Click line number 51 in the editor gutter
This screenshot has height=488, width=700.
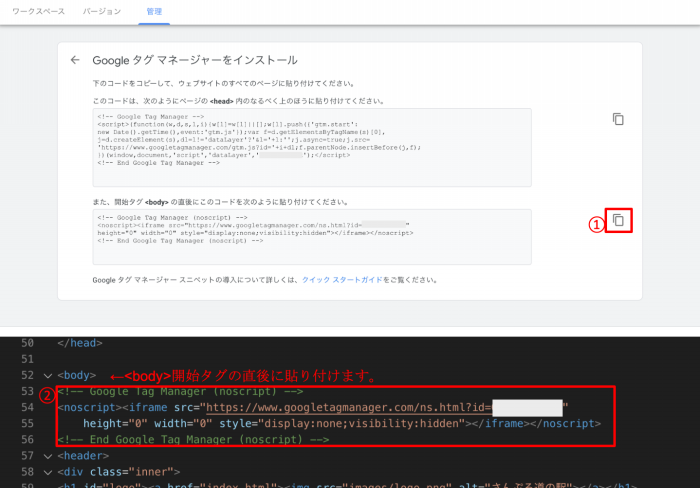[x=27, y=359]
